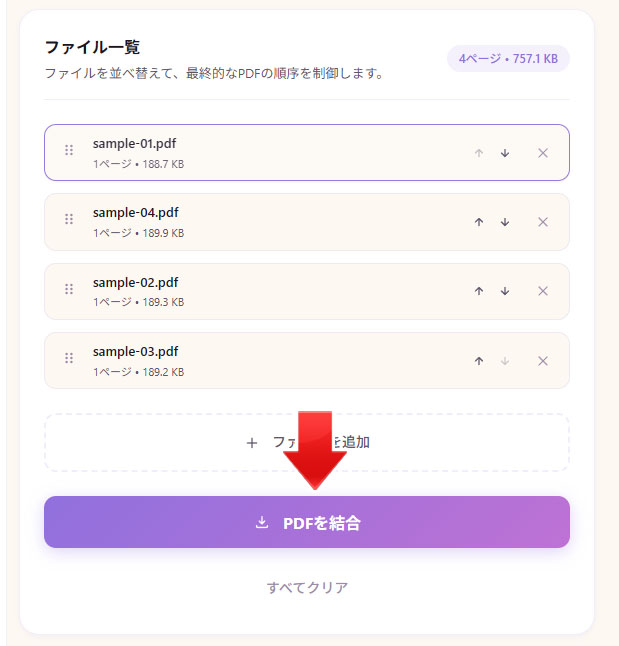This screenshot has height=646, width=619.
Task: Move sample-04.pdf down in the list
Action: click(x=505, y=222)
